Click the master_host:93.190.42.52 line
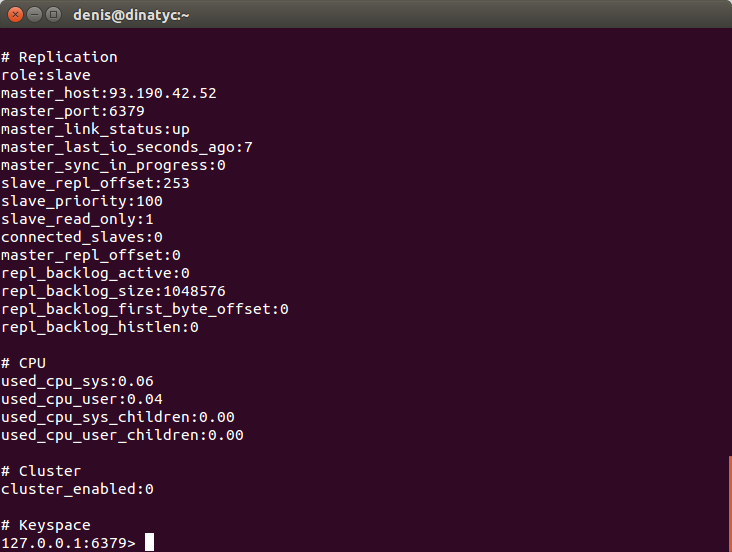Viewport: 732px width, 552px height. [109, 93]
